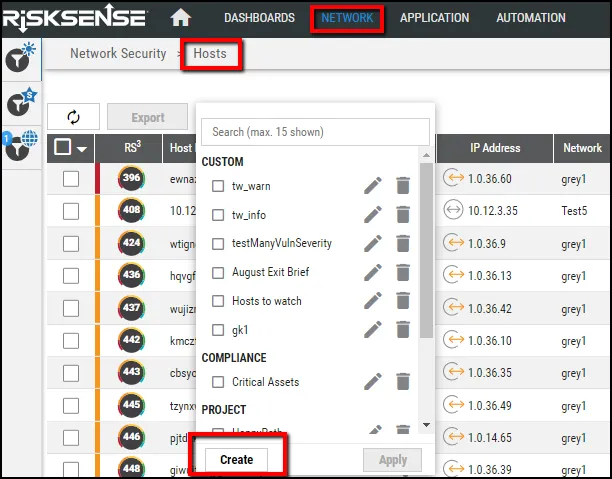Click the Network Security breadcrumb
Screen dimensions: 612x479
pos(118,53)
